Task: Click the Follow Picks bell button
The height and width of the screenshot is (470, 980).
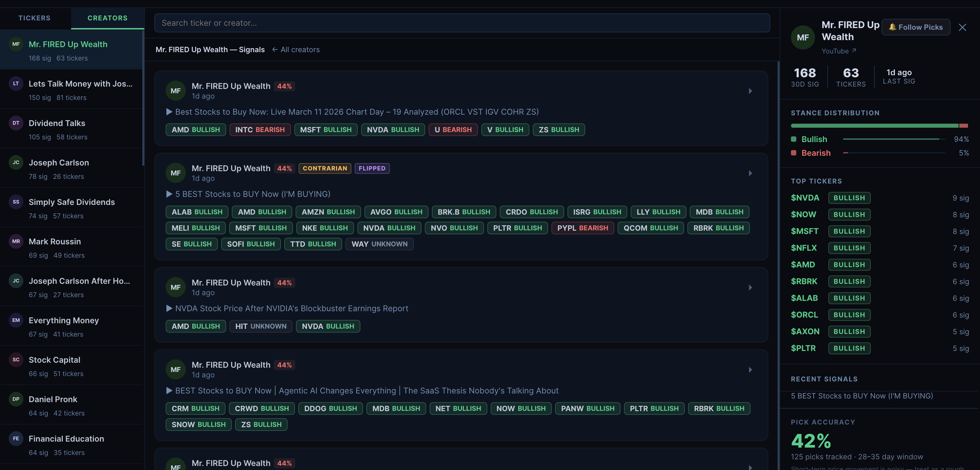Action: click(916, 27)
